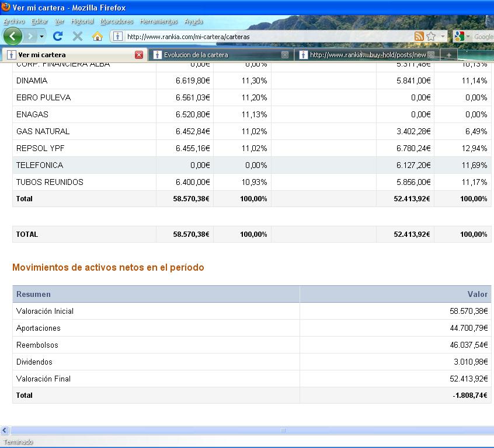Expand the address bar URL dropdown arrow
Image resolution: width=494 pixels, height=448 pixels.
click(x=443, y=36)
